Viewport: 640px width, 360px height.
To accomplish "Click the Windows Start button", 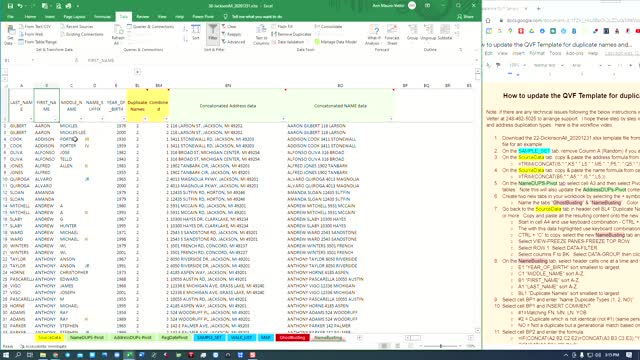I will [6, 355].
